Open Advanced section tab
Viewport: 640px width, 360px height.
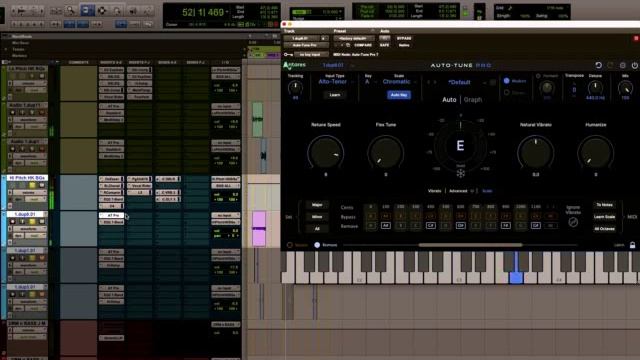click(x=458, y=191)
